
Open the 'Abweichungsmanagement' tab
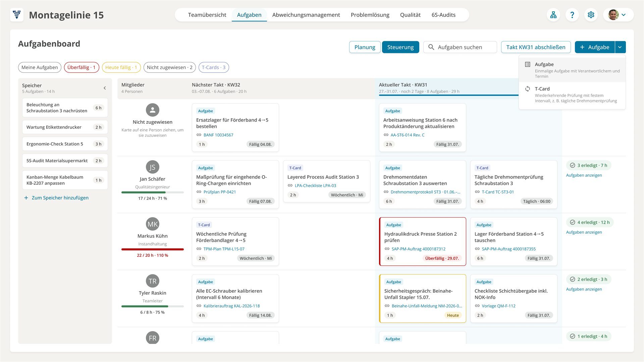point(306,15)
